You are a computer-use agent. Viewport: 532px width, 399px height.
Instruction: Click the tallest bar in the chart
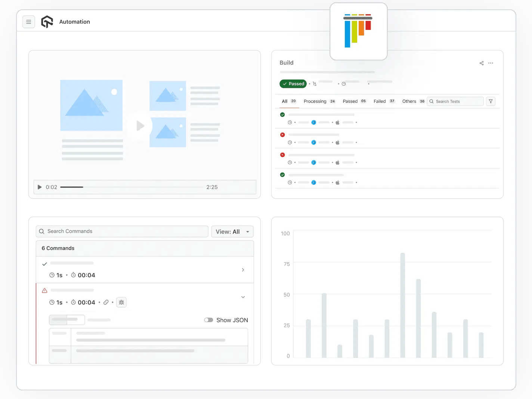pos(403,305)
